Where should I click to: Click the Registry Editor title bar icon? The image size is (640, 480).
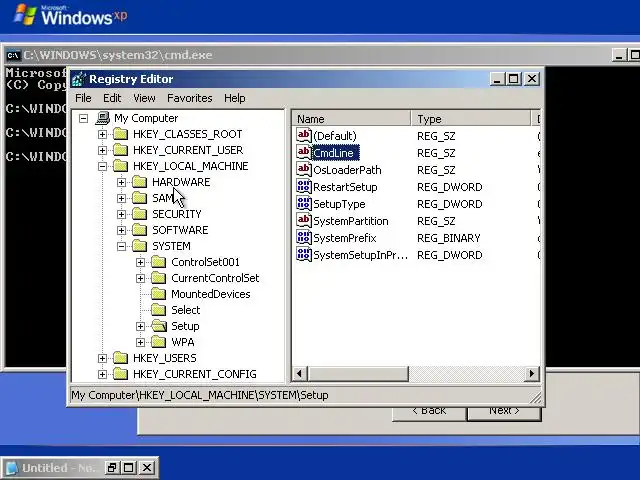[79, 79]
